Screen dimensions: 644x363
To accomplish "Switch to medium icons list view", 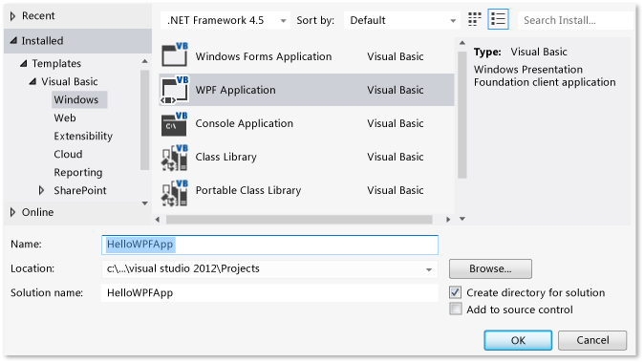I will [x=498, y=19].
